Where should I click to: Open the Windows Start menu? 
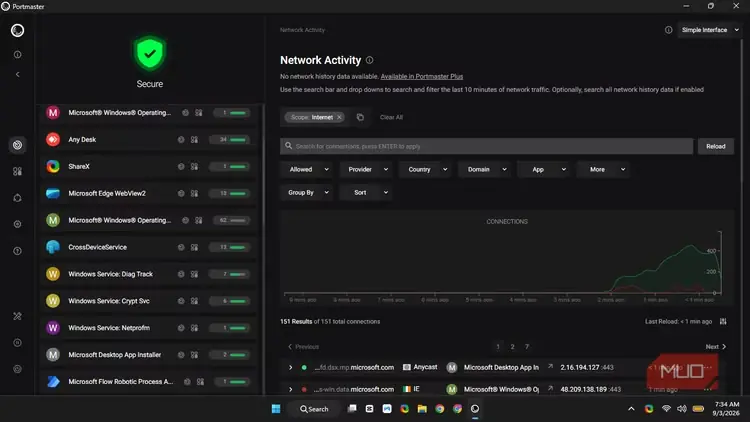276,409
